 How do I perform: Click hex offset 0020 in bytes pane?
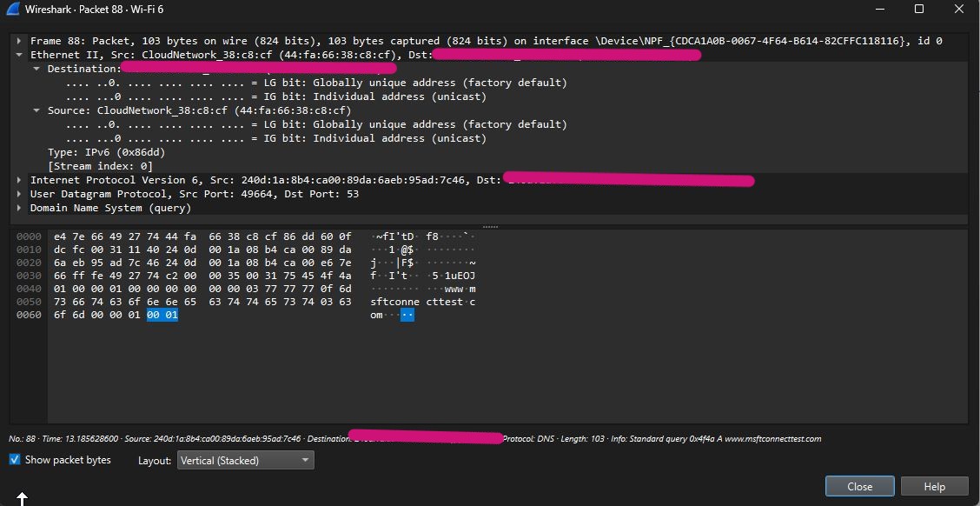click(x=28, y=263)
